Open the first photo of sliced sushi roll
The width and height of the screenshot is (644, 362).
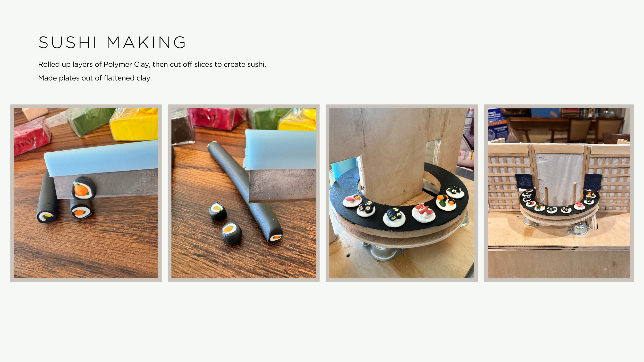click(86, 193)
